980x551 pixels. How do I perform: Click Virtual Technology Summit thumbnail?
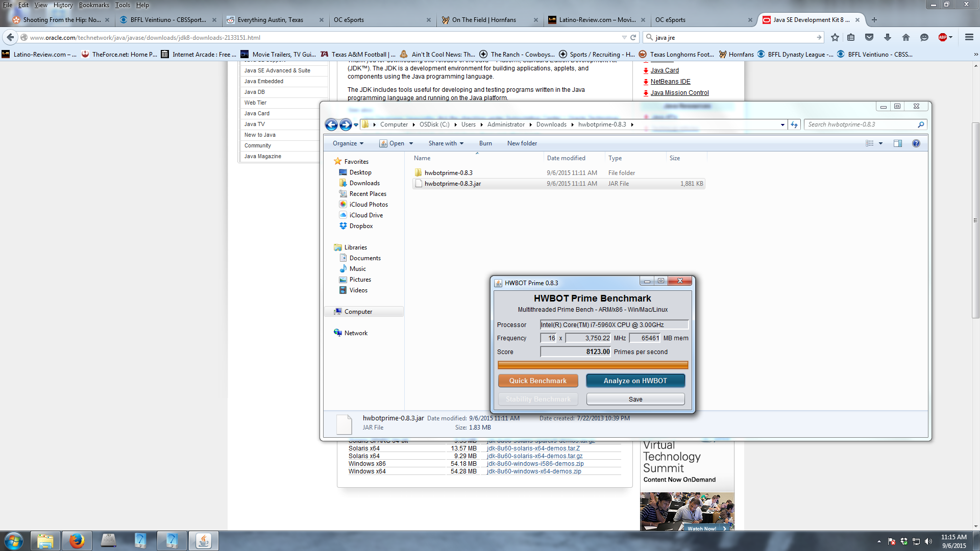tap(687, 512)
